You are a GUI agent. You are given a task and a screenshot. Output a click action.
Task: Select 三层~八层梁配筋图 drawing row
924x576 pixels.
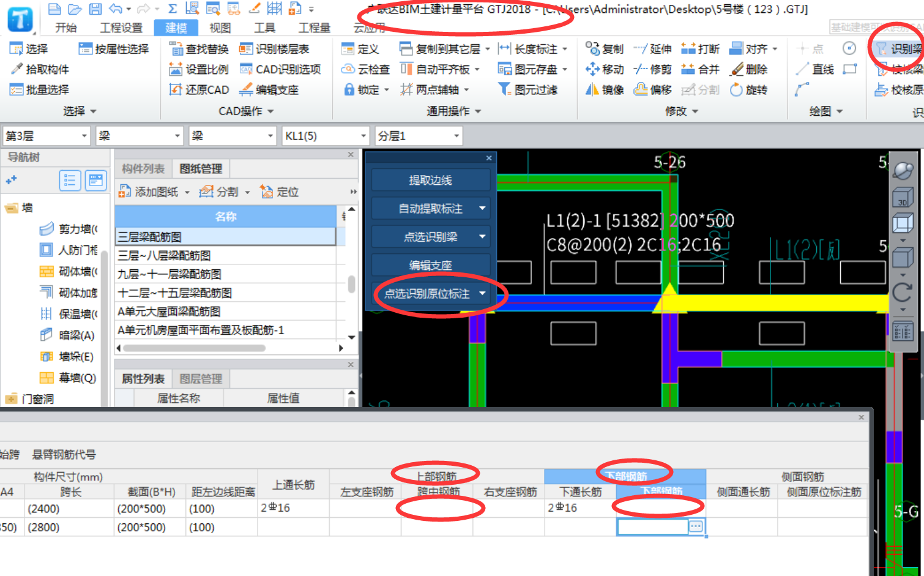(226, 256)
